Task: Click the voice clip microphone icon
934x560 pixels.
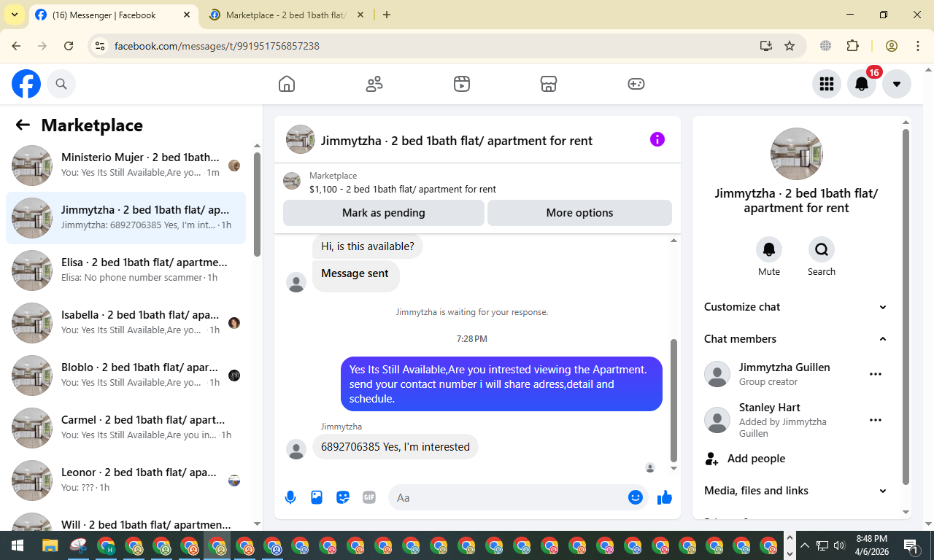Action: coord(290,497)
